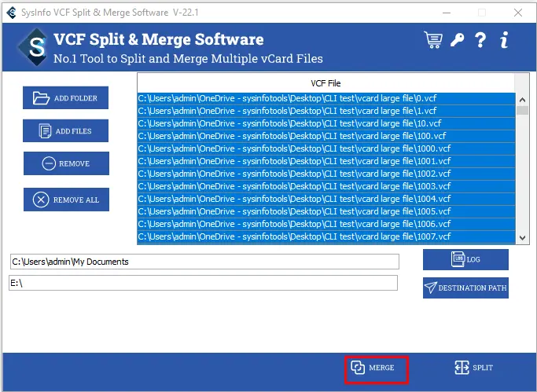Choose the Destination Path button
The width and height of the screenshot is (537, 392).
click(x=465, y=288)
